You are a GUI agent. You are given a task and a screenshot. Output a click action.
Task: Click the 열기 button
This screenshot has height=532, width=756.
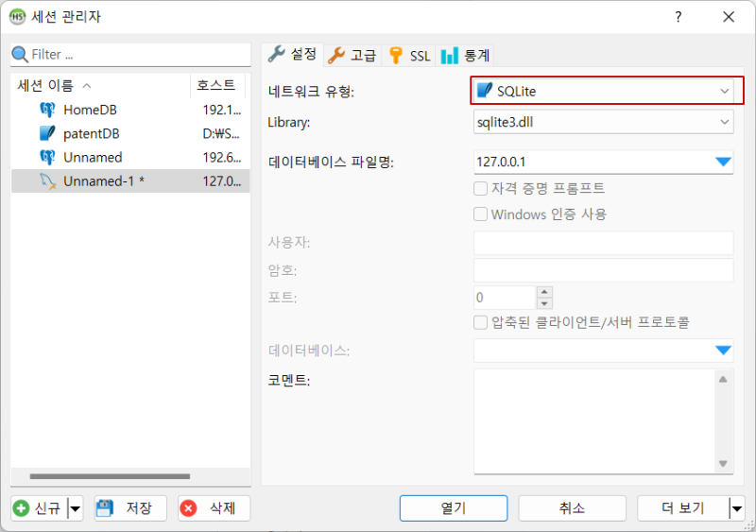pos(454,507)
